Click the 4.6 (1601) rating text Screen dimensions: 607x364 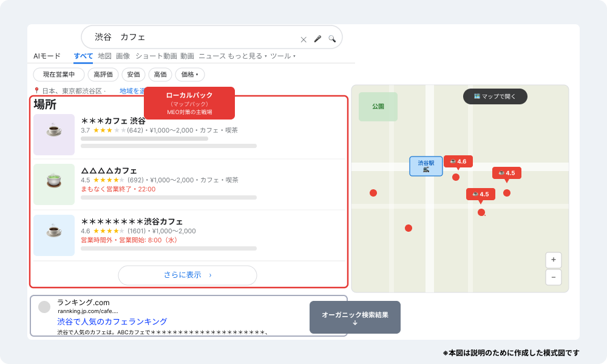point(114,231)
